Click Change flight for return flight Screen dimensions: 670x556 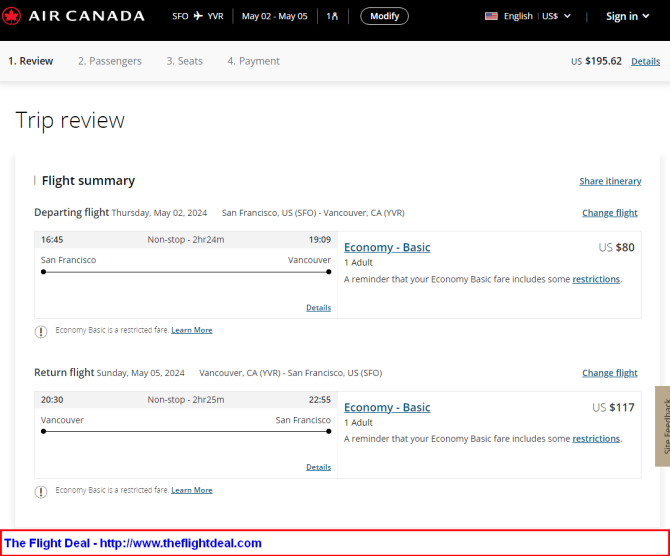[609, 373]
